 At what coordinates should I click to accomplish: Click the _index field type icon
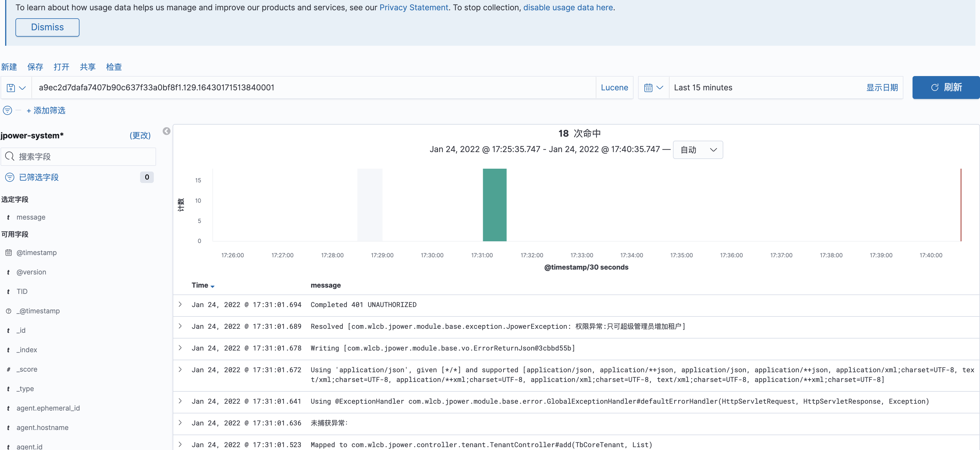[x=8, y=350]
